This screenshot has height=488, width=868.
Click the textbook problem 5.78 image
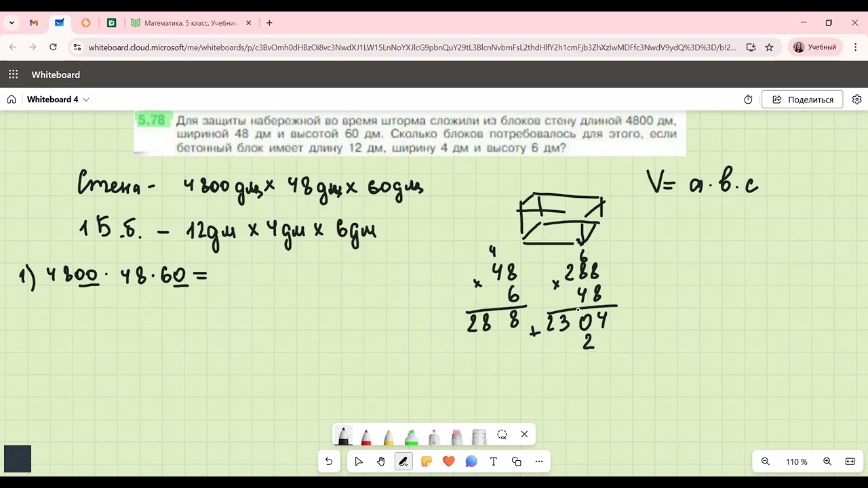click(410, 134)
